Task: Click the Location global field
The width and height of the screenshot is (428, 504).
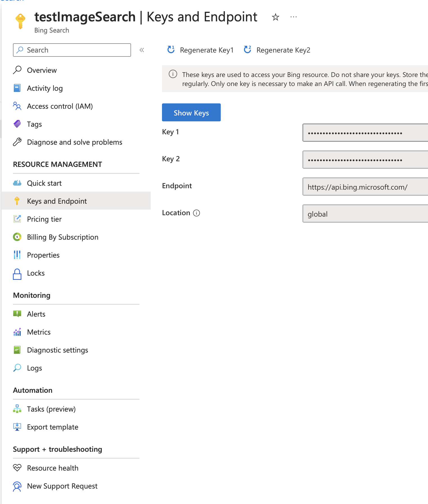Action: coord(365,214)
